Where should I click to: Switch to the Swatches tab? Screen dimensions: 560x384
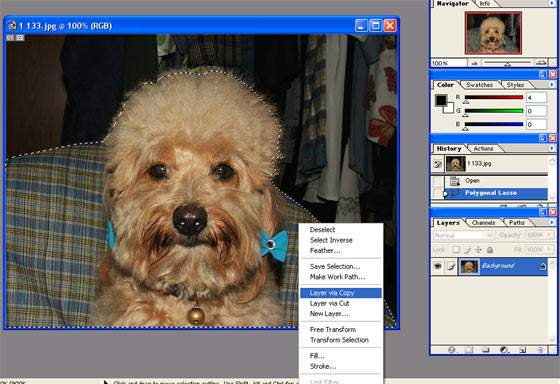point(479,85)
